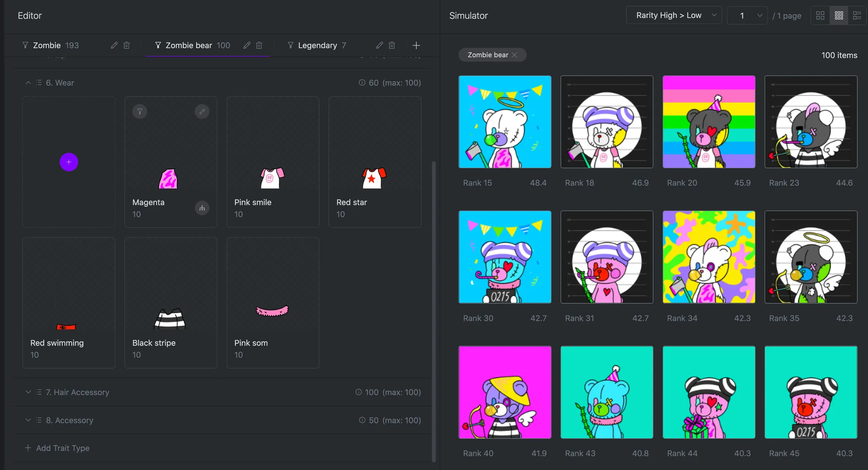Viewport: 868px width, 470px height.
Task: Open the hierarchy icon on Magenta card
Action: pyautogui.click(x=202, y=208)
